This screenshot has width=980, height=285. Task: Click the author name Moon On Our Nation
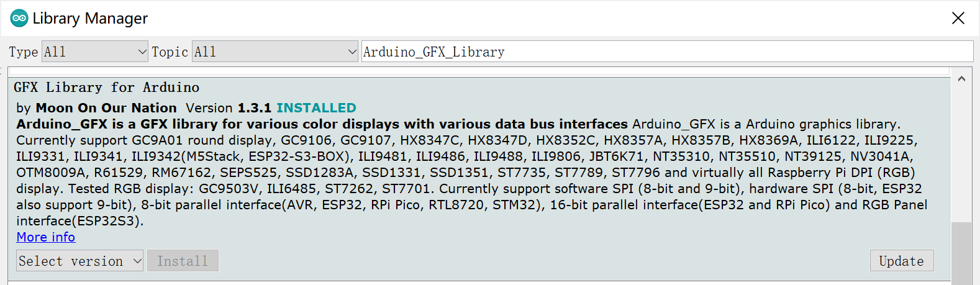point(106,108)
